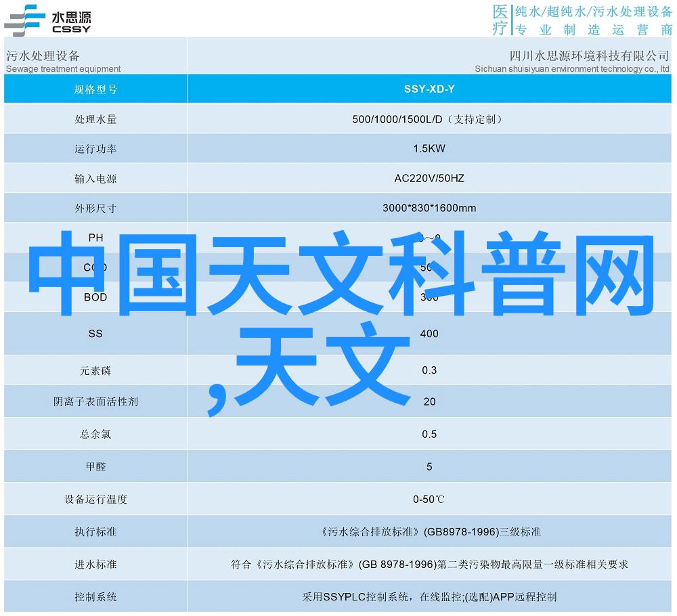Select the row label 外形尺寸

95,208
